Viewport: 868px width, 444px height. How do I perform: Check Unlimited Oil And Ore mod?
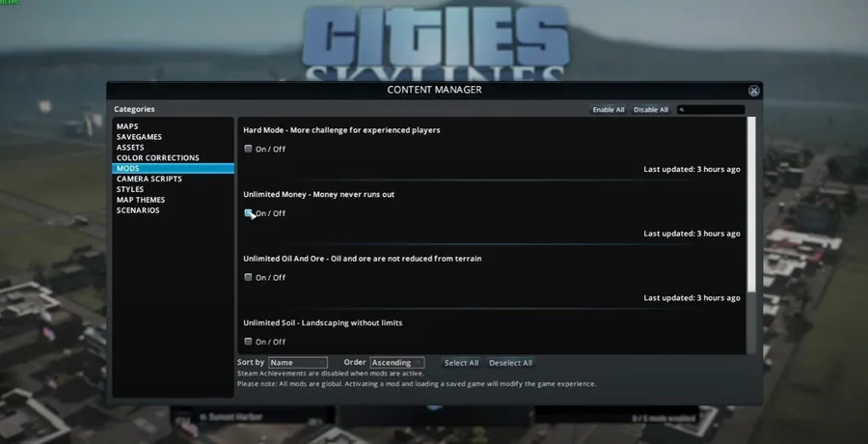coord(248,277)
